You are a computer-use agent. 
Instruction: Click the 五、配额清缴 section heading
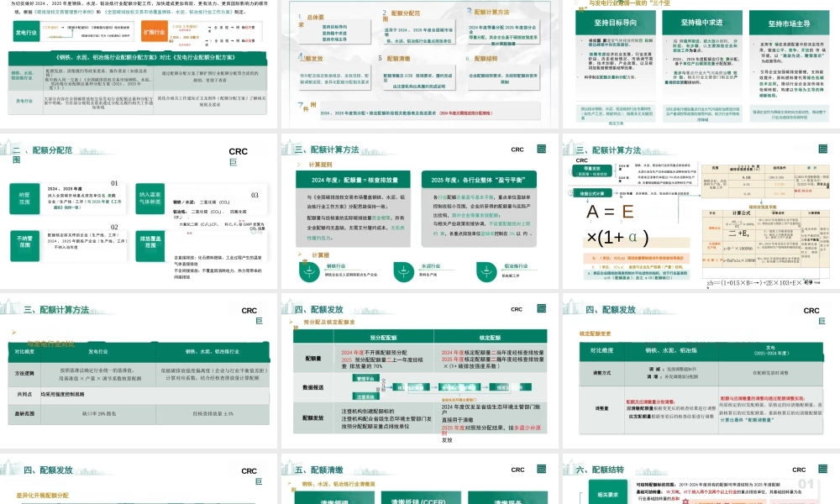pos(320,470)
